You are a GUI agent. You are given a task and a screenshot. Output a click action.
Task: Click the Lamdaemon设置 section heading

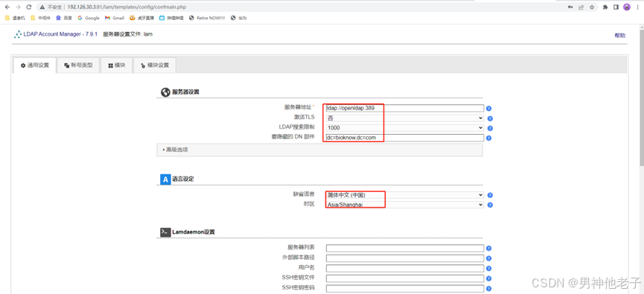(193, 232)
